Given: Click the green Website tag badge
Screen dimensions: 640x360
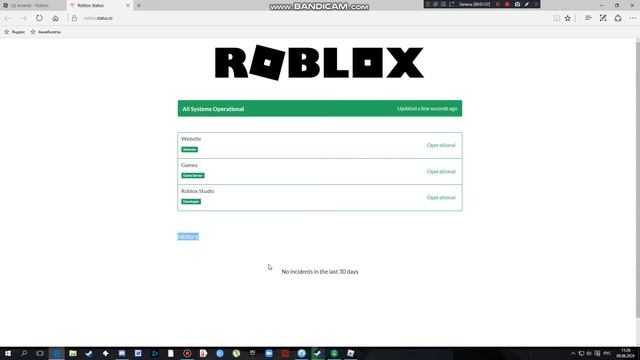Looking at the screenshot, I should [189, 149].
